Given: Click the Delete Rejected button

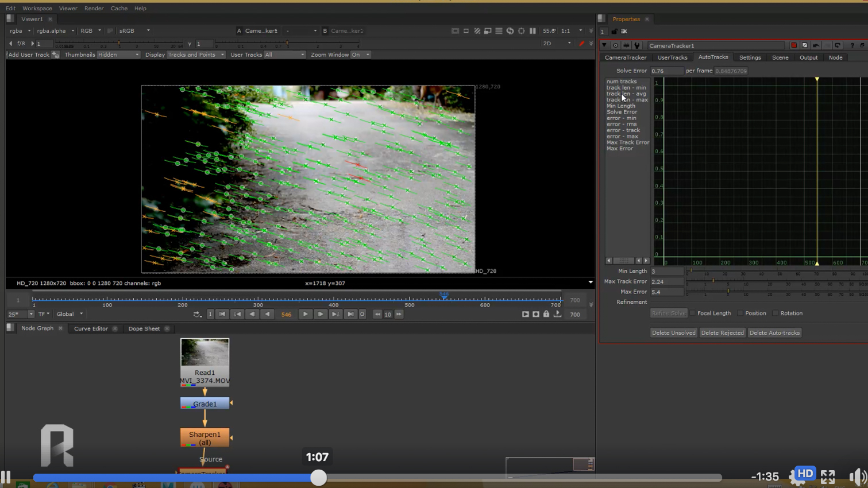Looking at the screenshot, I should (x=722, y=333).
